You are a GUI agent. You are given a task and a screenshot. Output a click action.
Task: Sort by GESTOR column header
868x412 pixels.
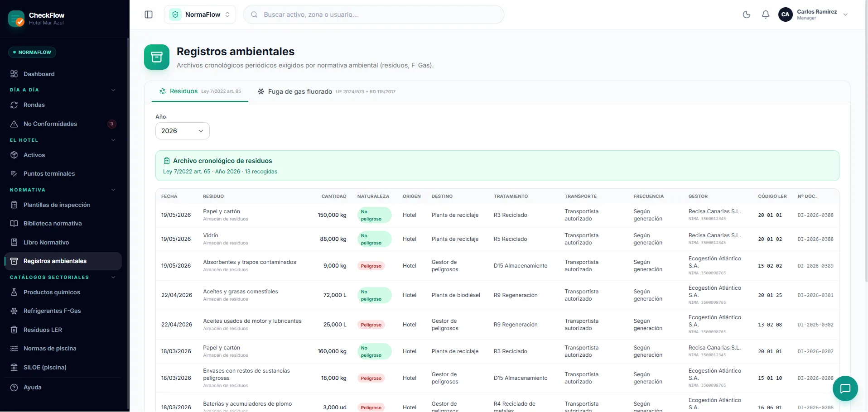(698, 196)
